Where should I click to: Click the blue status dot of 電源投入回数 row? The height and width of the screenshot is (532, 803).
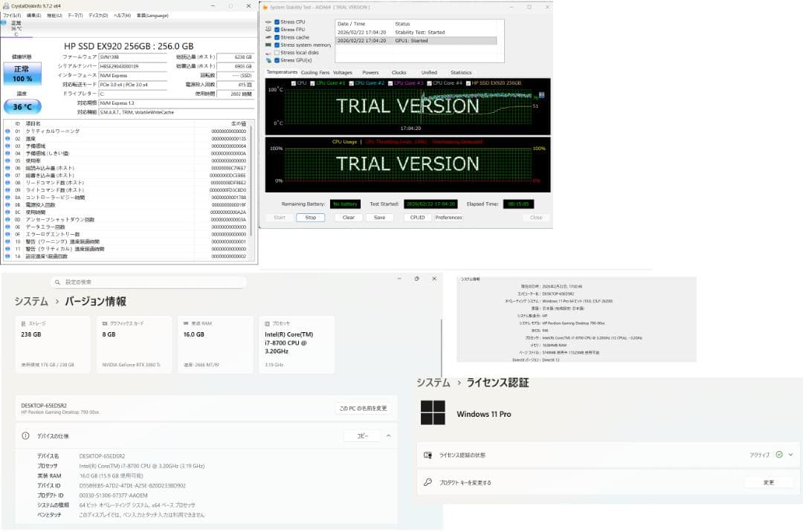(7, 204)
